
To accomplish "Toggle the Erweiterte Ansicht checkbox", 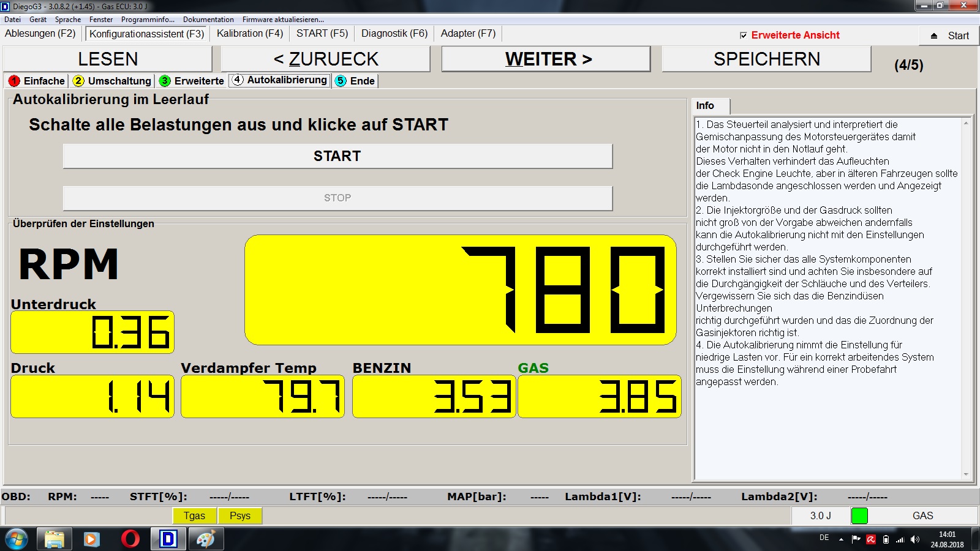I will coord(744,36).
